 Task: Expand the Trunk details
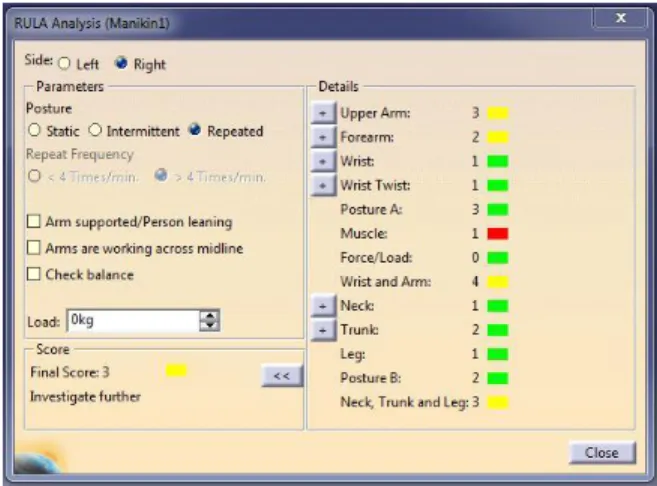coord(323,330)
